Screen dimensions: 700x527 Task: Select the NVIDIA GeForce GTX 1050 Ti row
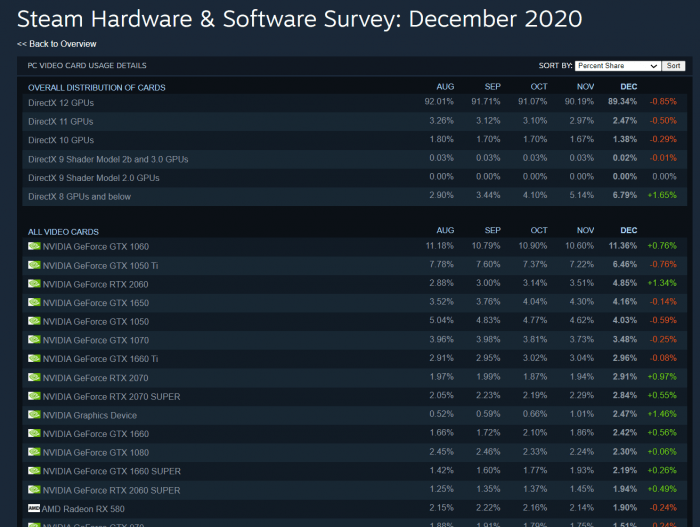pyautogui.click(x=354, y=265)
